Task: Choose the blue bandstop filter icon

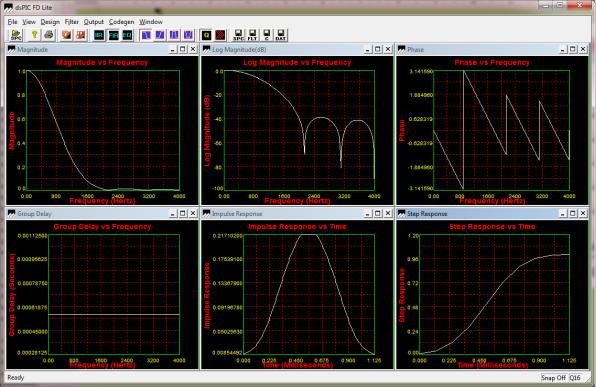Action: coord(188,35)
